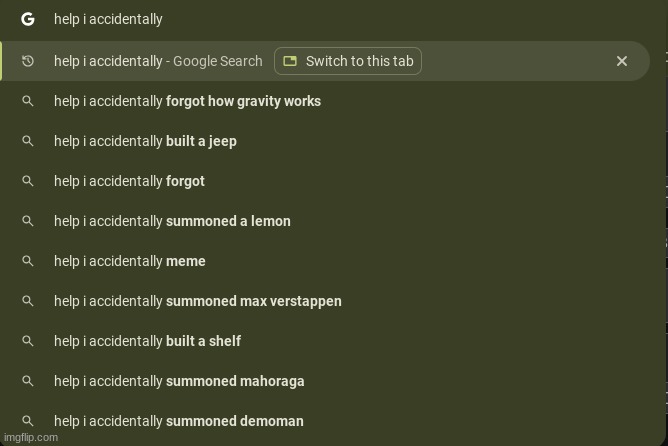Click magnifier icon next to summoned max verstappen
The width and height of the screenshot is (668, 446).
28,301
